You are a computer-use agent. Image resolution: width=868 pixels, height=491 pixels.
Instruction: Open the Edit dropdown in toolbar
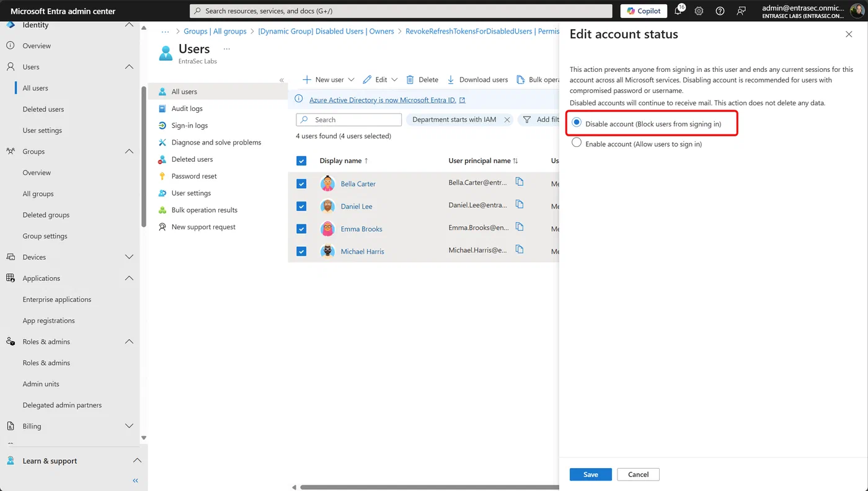[380, 79]
